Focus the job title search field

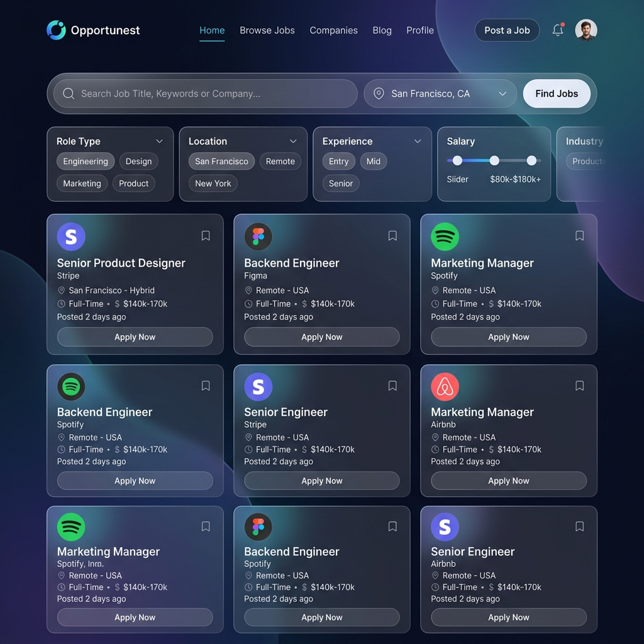click(x=206, y=94)
